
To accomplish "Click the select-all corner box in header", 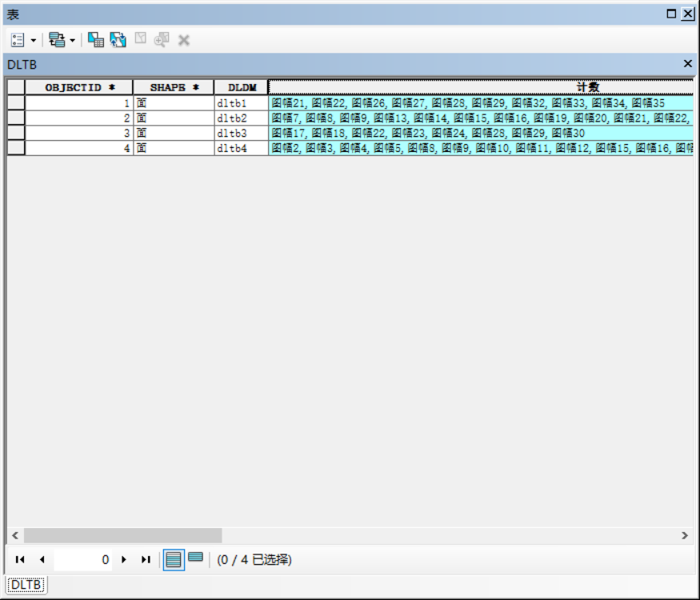I will click(16, 87).
